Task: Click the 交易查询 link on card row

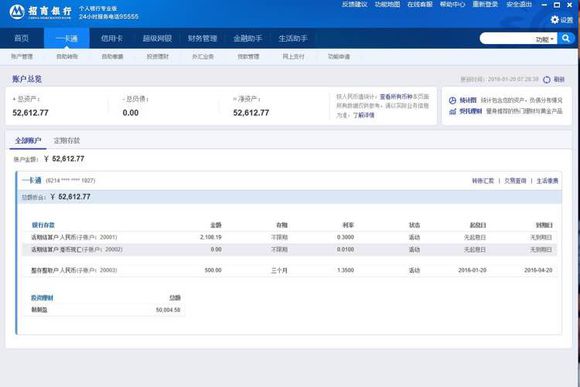Action: (515, 181)
